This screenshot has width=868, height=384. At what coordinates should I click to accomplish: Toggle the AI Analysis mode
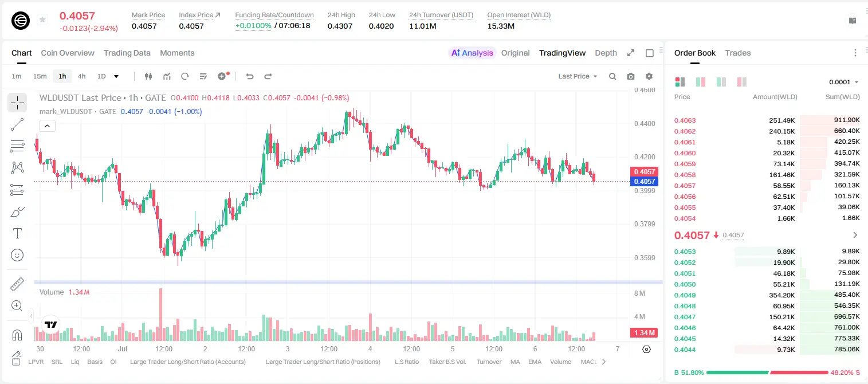point(472,53)
